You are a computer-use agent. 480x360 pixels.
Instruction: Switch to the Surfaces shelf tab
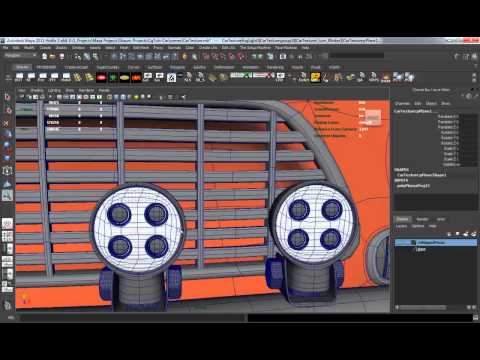click(x=155, y=67)
